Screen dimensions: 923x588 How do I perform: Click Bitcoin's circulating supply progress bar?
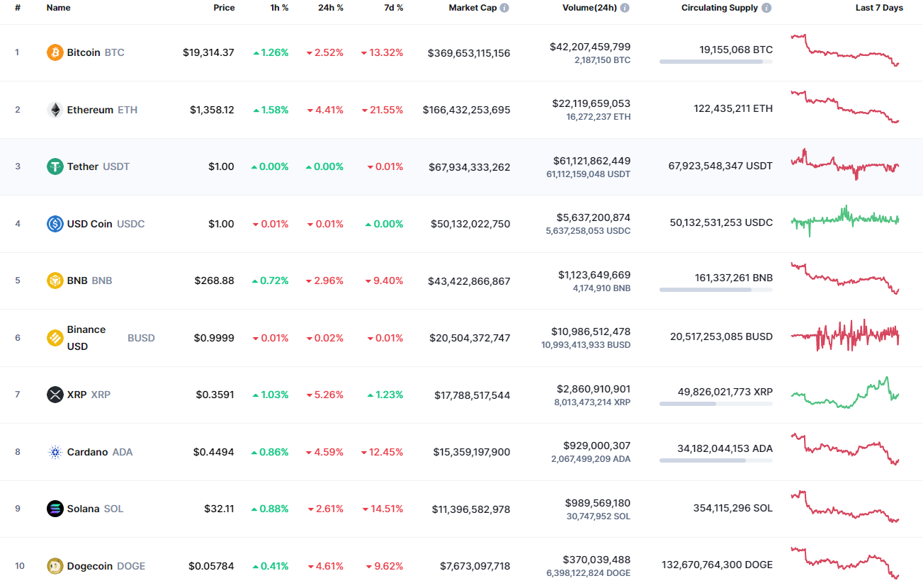click(x=715, y=62)
